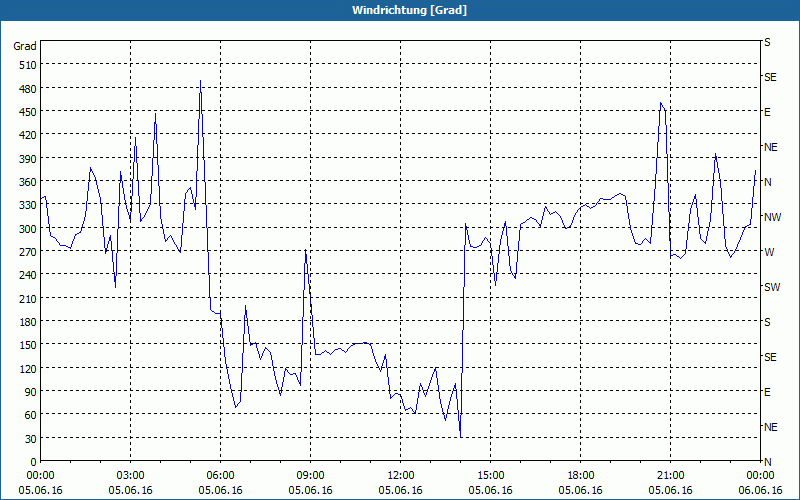Select the 210 y-axis label

(28, 298)
